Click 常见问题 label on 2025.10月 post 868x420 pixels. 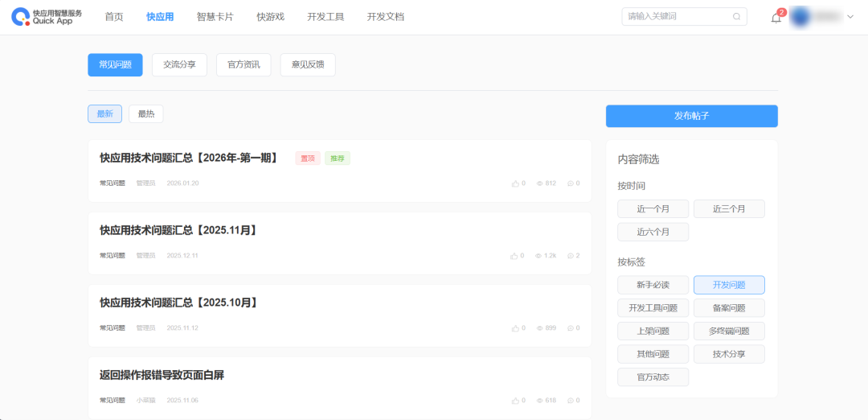(x=113, y=327)
